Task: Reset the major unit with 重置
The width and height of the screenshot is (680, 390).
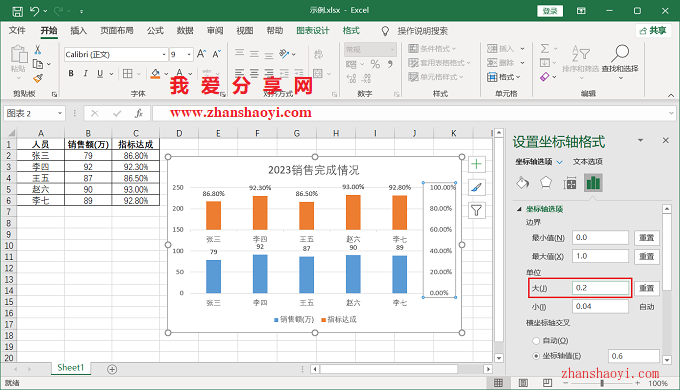Action: coord(647,288)
